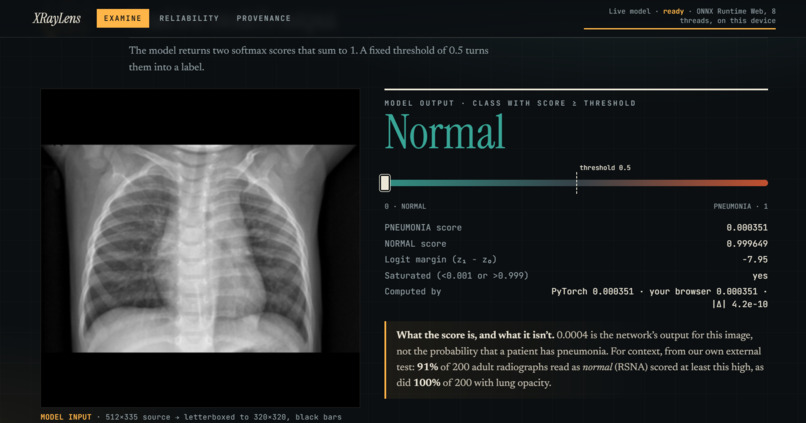Click the softmax scores description paragraph

pyautogui.click(x=308, y=59)
